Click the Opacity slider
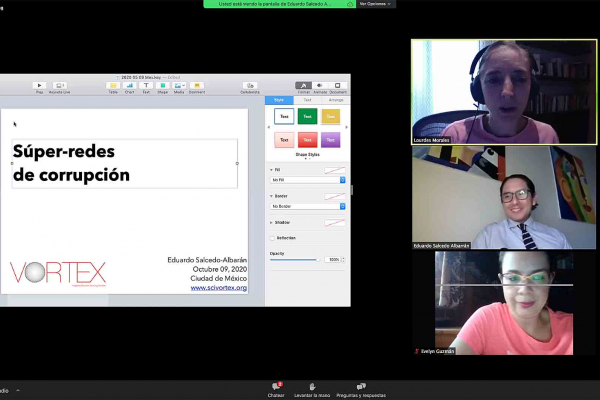This screenshot has height=400, width=600. [x=295, y=260]
